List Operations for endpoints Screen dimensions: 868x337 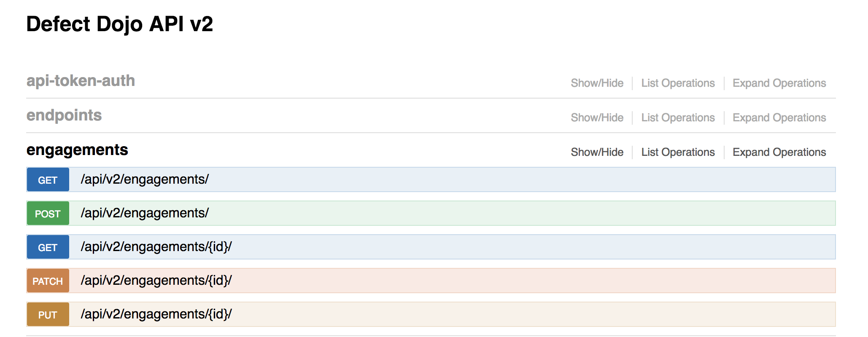click(678, 118)
